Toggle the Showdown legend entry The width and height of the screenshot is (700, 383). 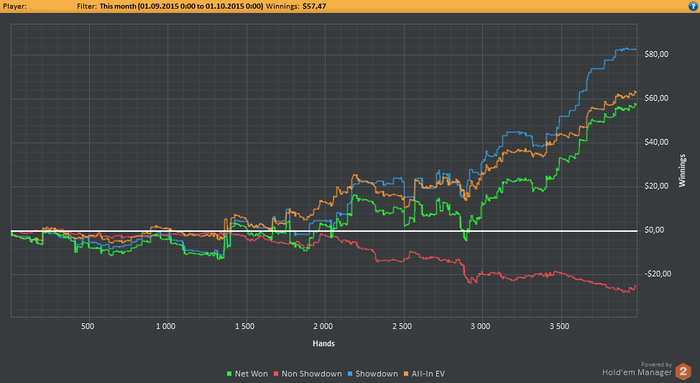(373, 374)
